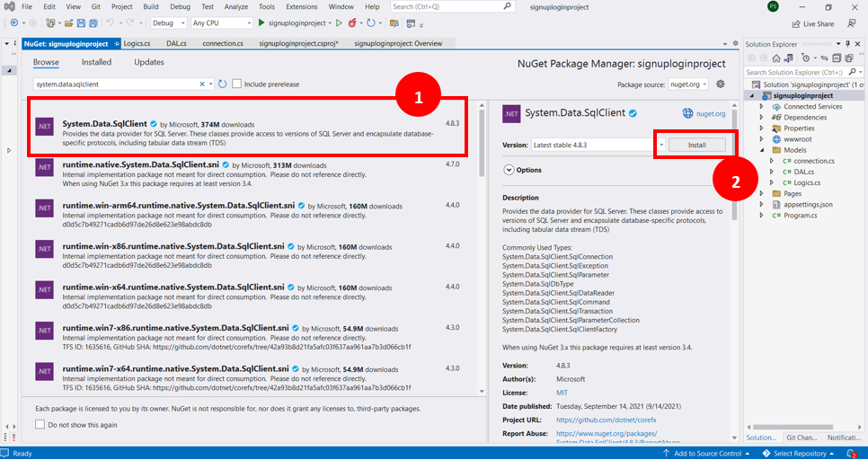
Task: Click the PS account avatar
Action: 773,7
